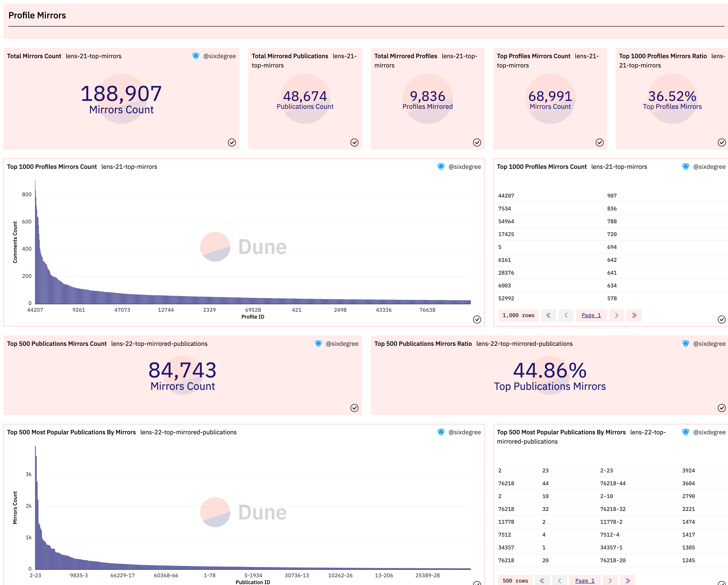Click checkmark icon on Total Mirrored Publications panel

(354, 142)
